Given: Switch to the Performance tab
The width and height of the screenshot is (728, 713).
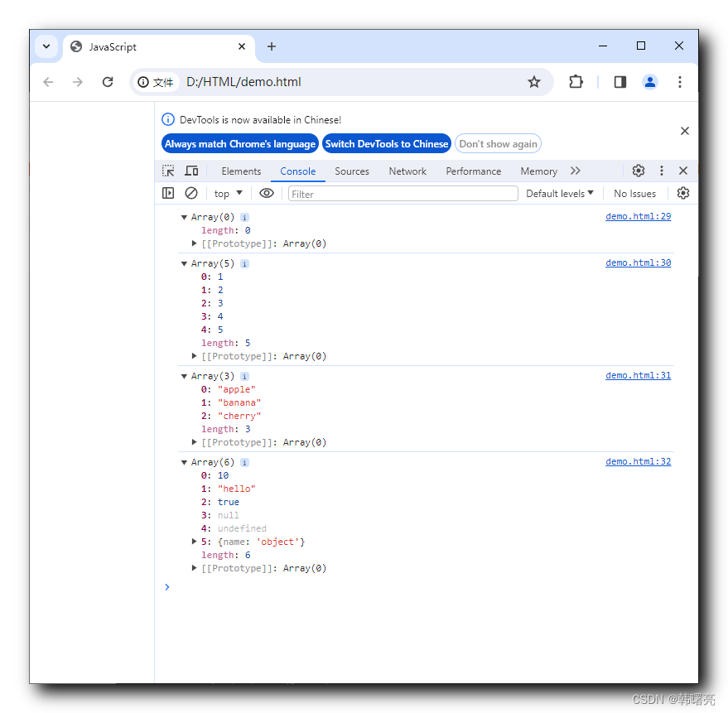Looking at the screenshot, I should [x=474, y=171].
